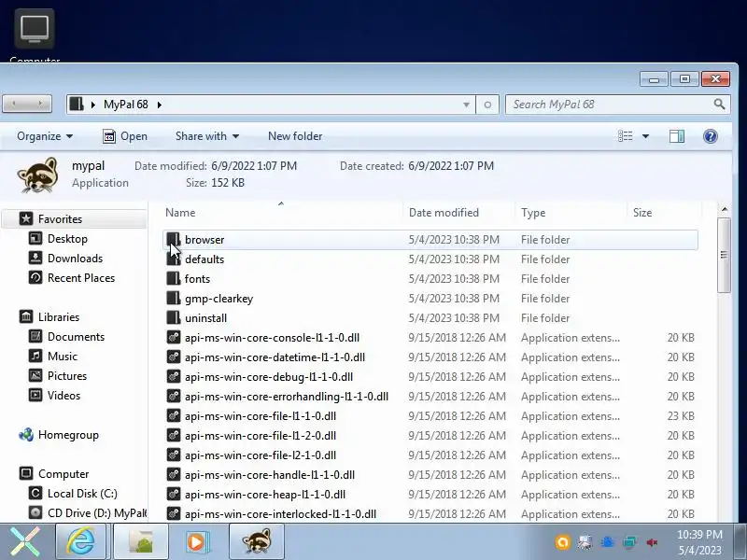Click the network tray icon

[629, 542]
